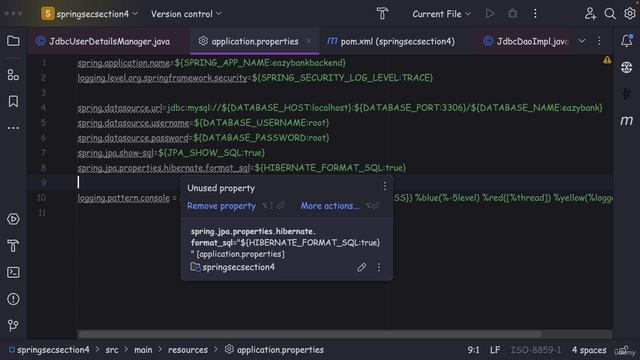Click logging.level.org.springframework.security key

[x=162, y=78]
